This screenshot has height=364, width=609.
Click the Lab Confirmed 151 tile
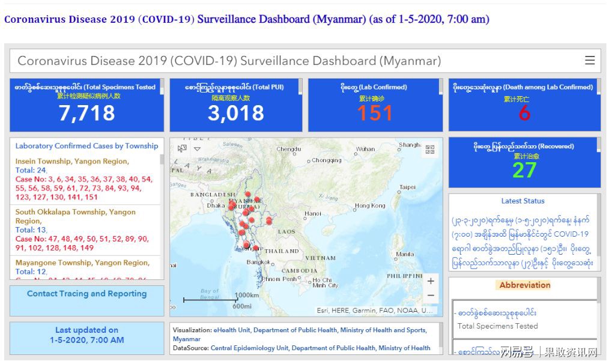(375, 105)
